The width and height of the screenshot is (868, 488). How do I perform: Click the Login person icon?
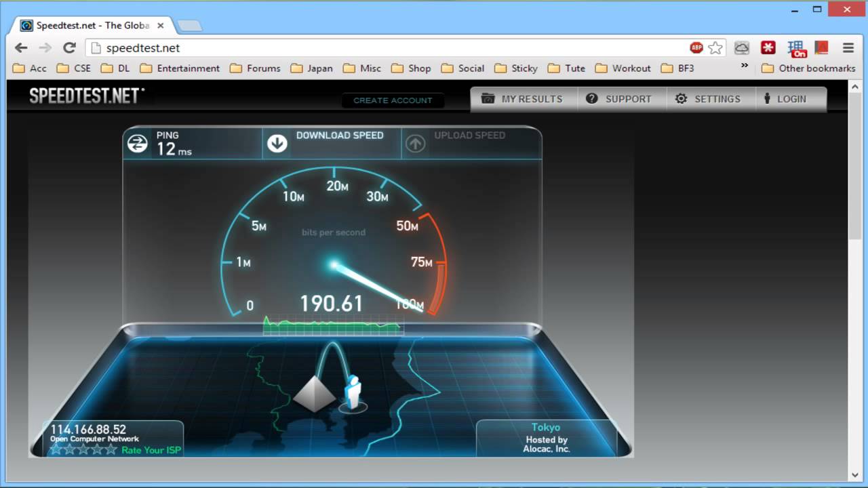767,98
